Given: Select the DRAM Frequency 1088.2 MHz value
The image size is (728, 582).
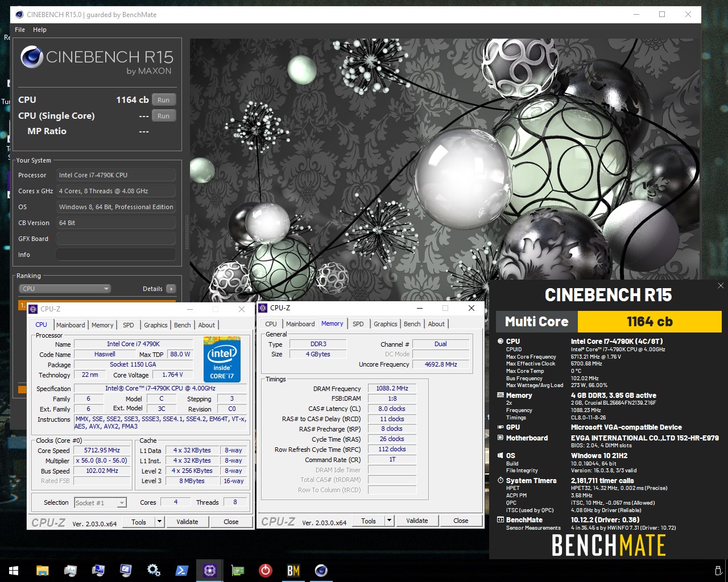Looking at the screenshot, I should tap(392, 389).
